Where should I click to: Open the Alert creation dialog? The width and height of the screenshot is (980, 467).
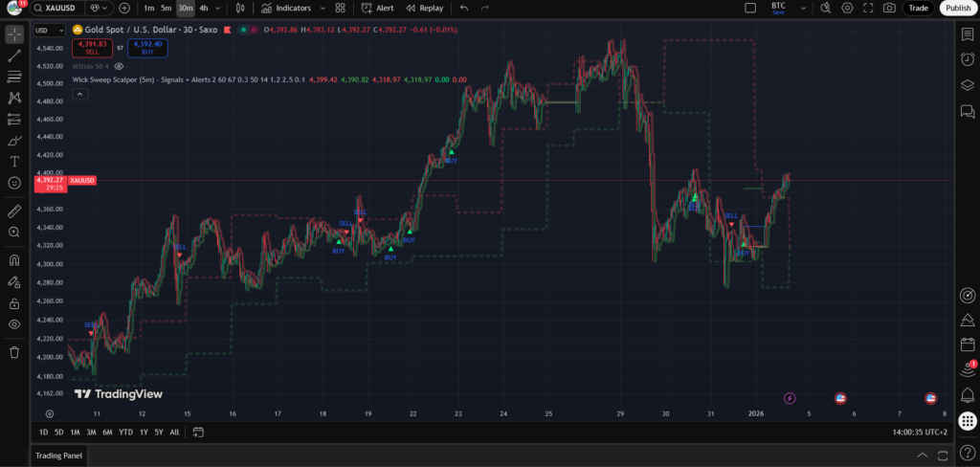click(378, 8)
